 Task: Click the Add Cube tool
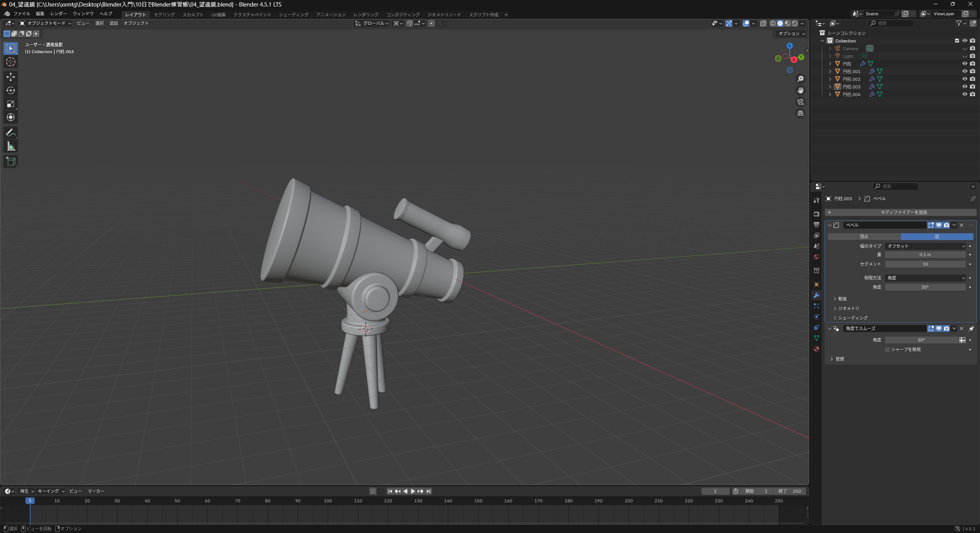point(11,162)
